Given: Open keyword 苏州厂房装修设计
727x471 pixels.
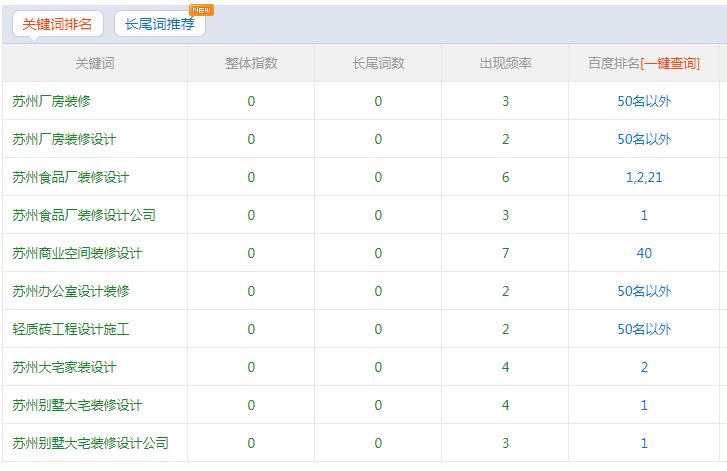Looking at the screenshot, I should (64, 139).
